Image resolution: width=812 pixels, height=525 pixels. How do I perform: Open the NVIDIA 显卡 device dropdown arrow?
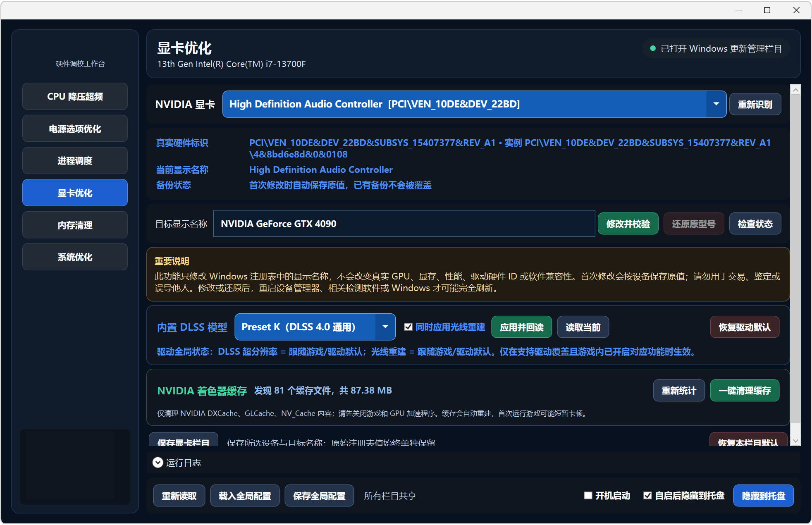click(716, 104)
